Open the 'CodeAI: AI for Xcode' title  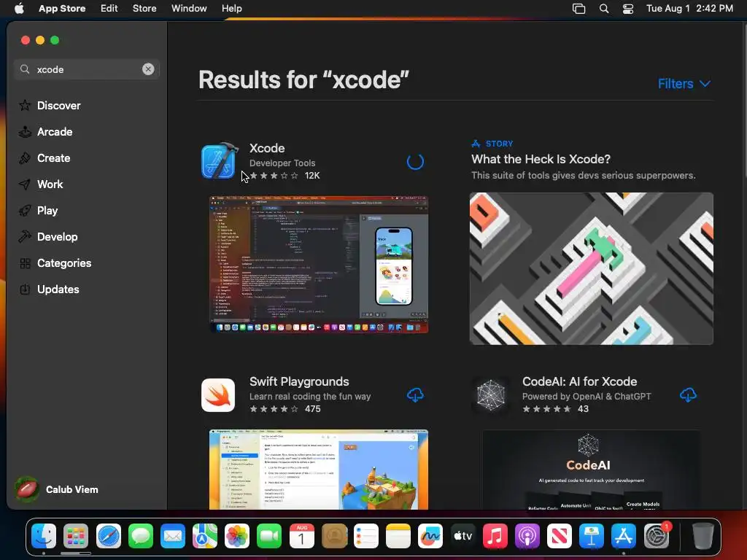pyautogui.click(x=579, y=381)
